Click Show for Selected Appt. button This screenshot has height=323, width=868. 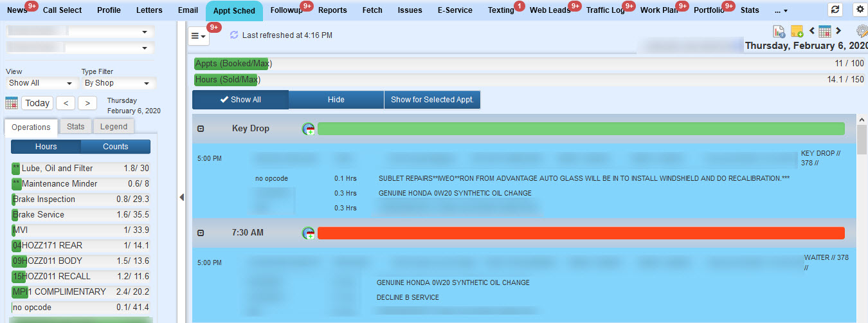point(432,100)
